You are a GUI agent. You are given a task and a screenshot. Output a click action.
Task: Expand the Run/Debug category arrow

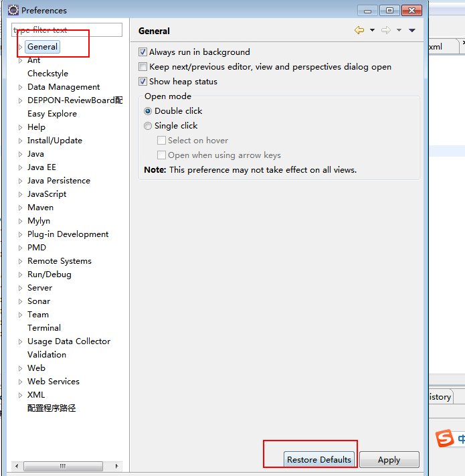(x=21, y=274)
